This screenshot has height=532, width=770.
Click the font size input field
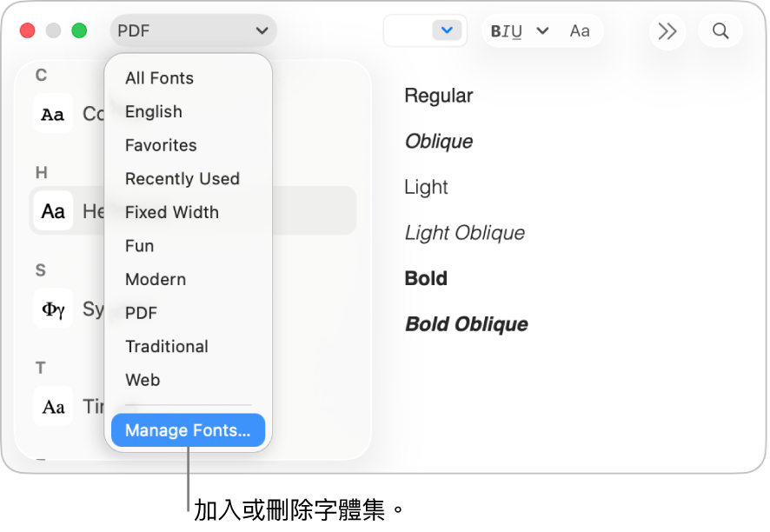[x=408, y=31]
